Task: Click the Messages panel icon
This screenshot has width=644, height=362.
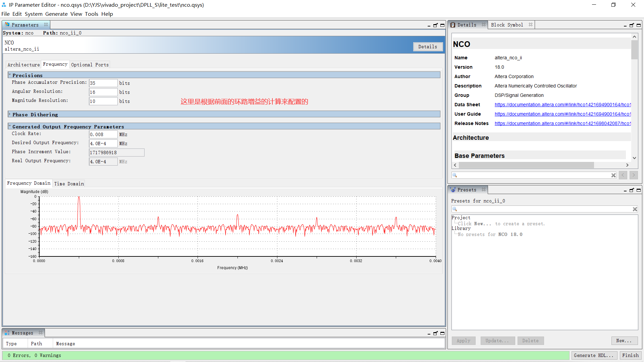Action: [x=7, y=333]
